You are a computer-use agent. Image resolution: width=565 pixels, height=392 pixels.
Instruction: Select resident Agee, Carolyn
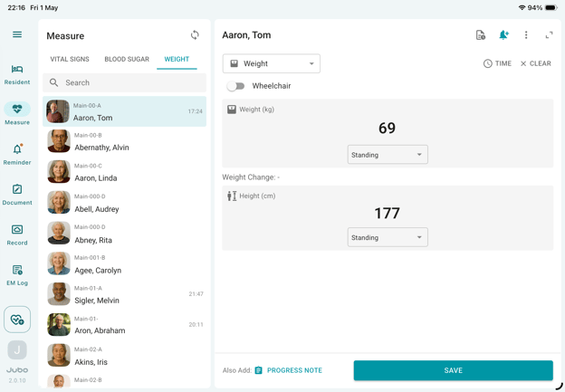124,263
